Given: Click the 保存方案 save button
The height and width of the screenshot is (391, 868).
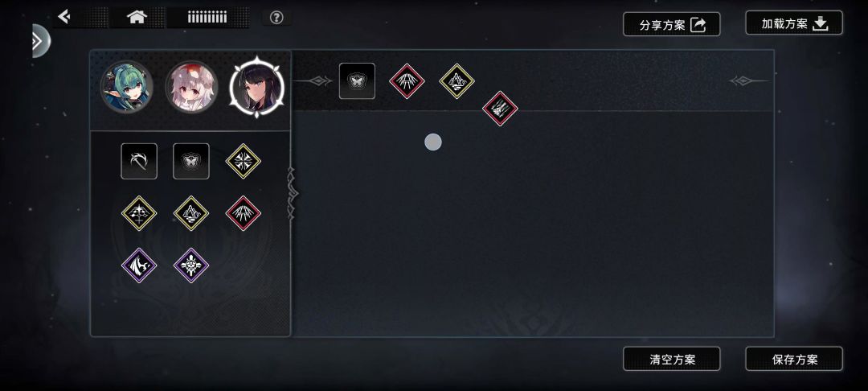Looking at the screenshot, I should tap(794, 359).
